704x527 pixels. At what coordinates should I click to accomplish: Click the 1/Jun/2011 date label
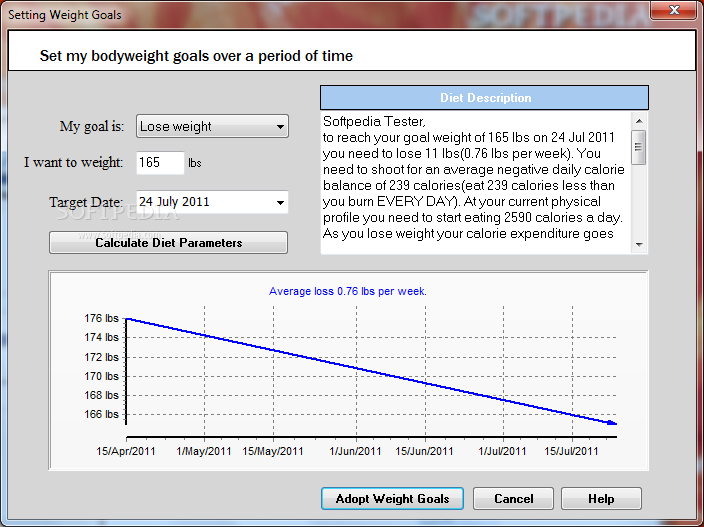(355, 451)
